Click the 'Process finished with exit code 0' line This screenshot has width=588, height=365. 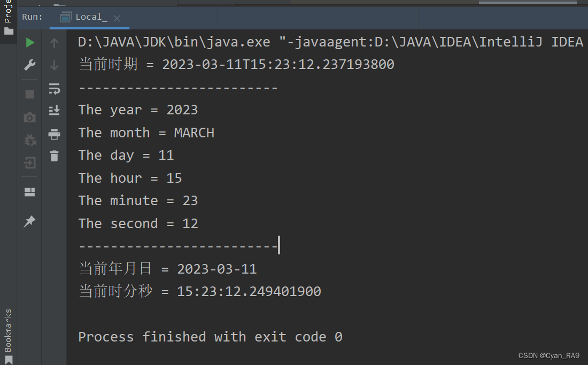coord(210,337)
